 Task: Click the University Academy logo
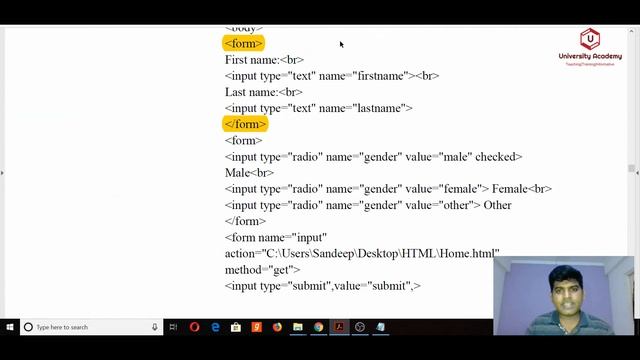point(590,47)
